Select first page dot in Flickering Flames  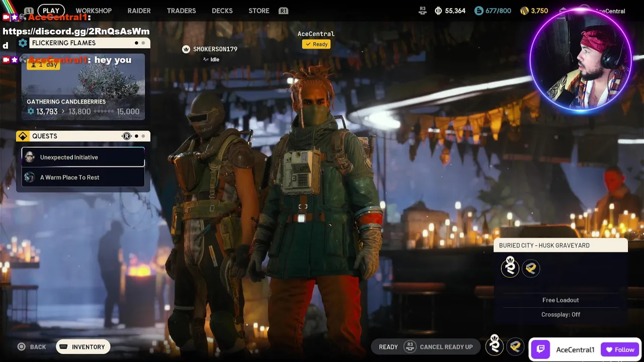tap(136, 43)
